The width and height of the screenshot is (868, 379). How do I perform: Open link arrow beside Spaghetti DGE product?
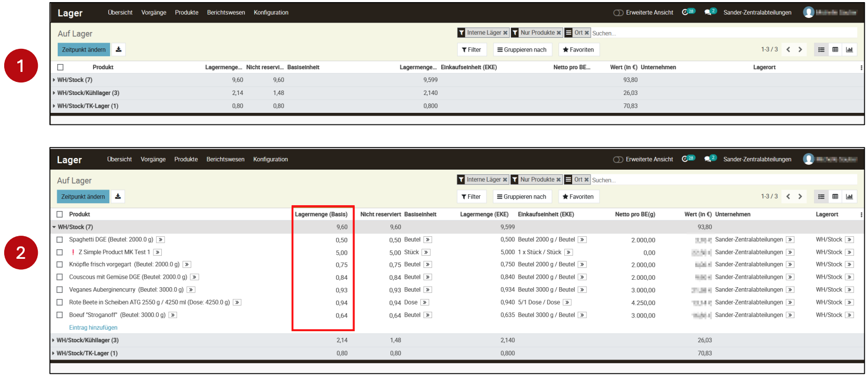coord(161,240)
